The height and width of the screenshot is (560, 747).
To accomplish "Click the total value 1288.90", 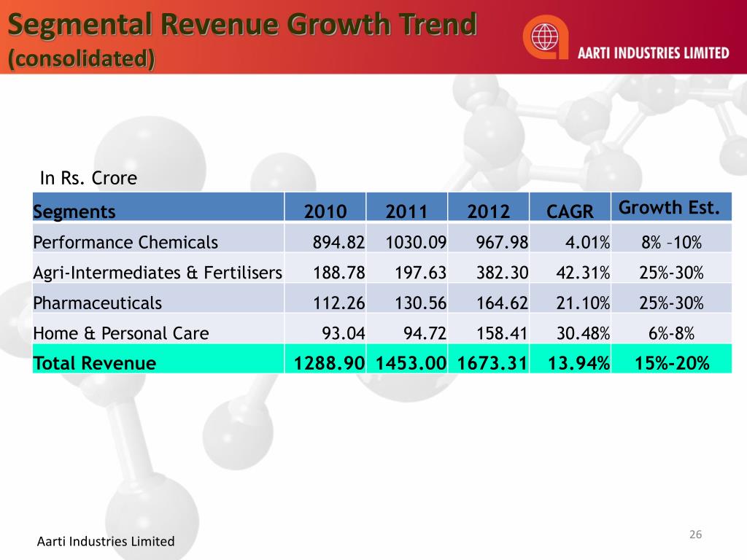I will pyautogui.click(x=329, y=363).
